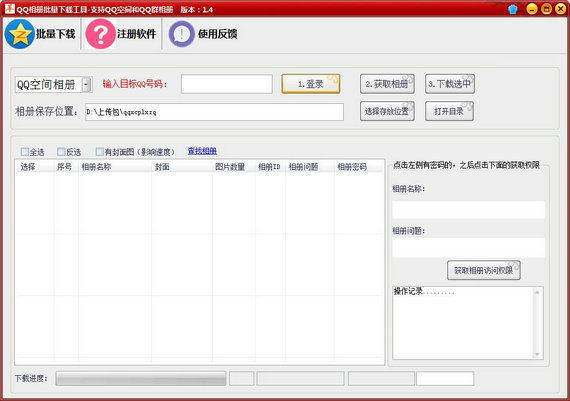
Task: Switch to the 使用反馈 feedback tab
Action: pyautogui.click(x=217, y=34)
